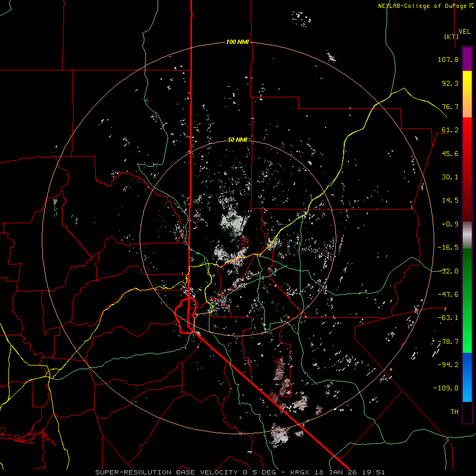Image resolution: width=476 pixels, height=476 pixels.
Task: Select the 61.2 legend value
Action: click(450, 130)
